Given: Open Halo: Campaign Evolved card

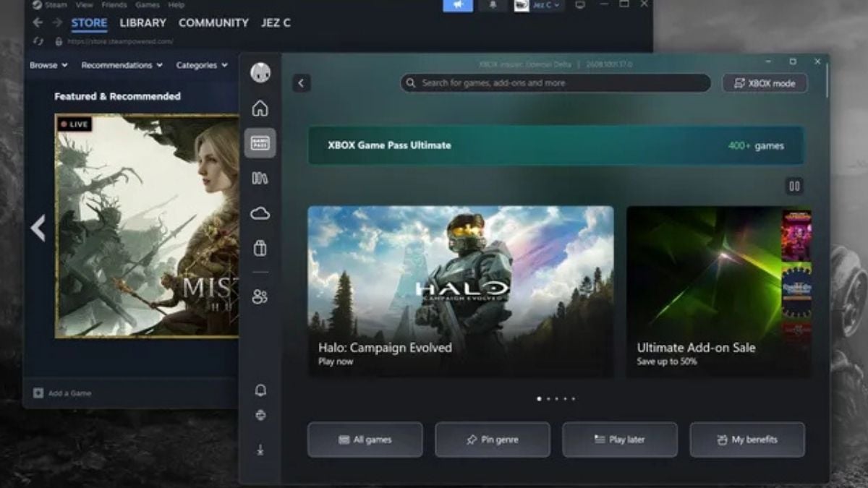Looking at the screenshot, I should (x=461, y=291).
